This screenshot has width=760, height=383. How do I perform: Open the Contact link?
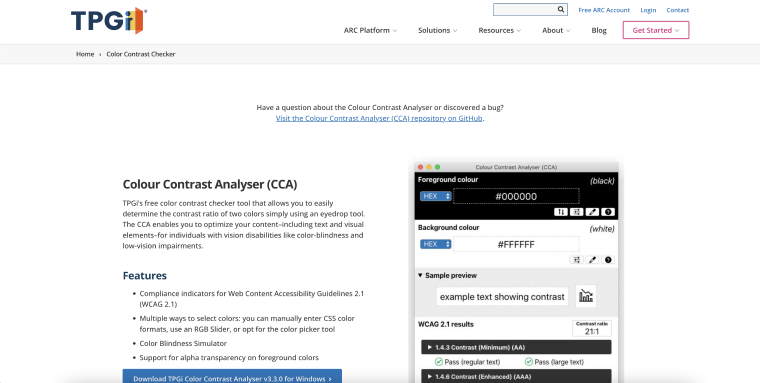[677, 10]
